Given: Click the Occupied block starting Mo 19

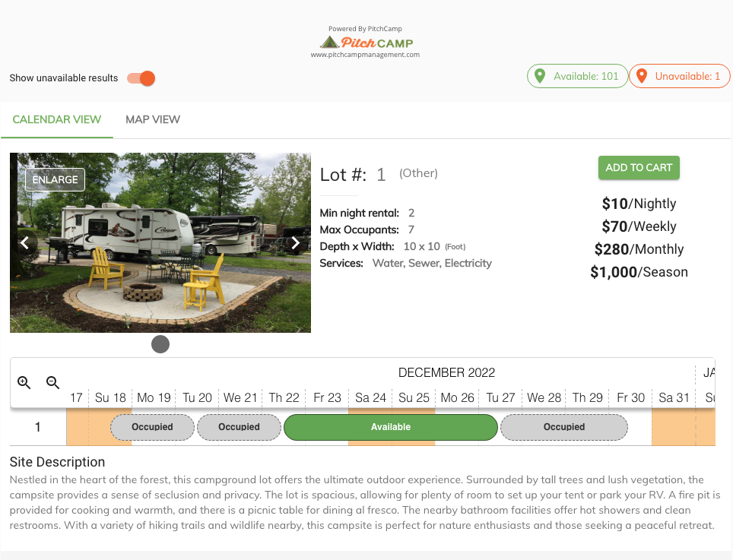Looking at the screenshot, I should [152, 427].
